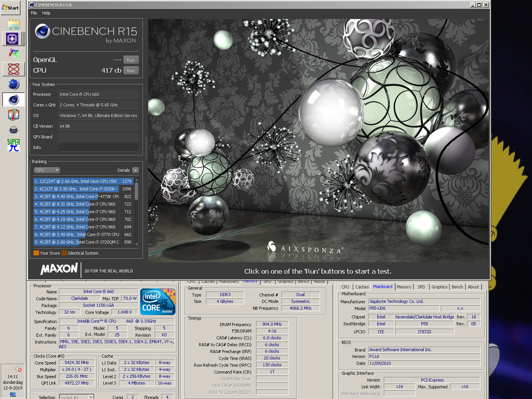Select ranking row 4 at 4.31 GHz 722
Image resolution: width=532 pixels, height=399 pixels.
pyautogui.click(x=83, y=204)
